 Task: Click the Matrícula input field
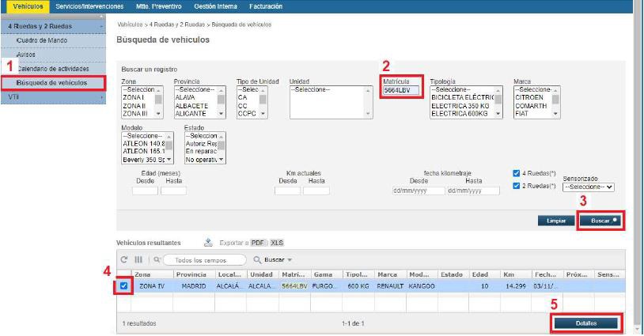(x=403, y=91)
